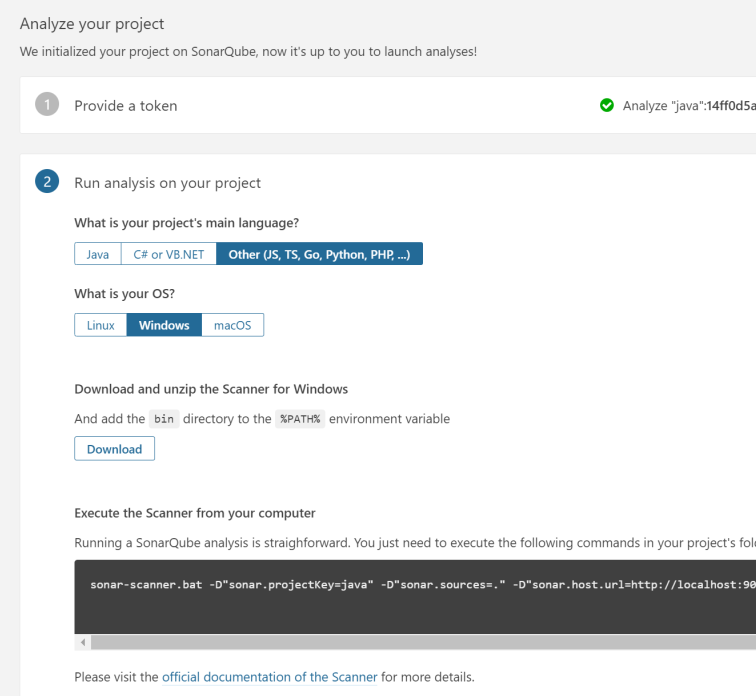This screenshot has height=696, width=756.
Task: Click the %PATH% code label
Action: [300, 419]
